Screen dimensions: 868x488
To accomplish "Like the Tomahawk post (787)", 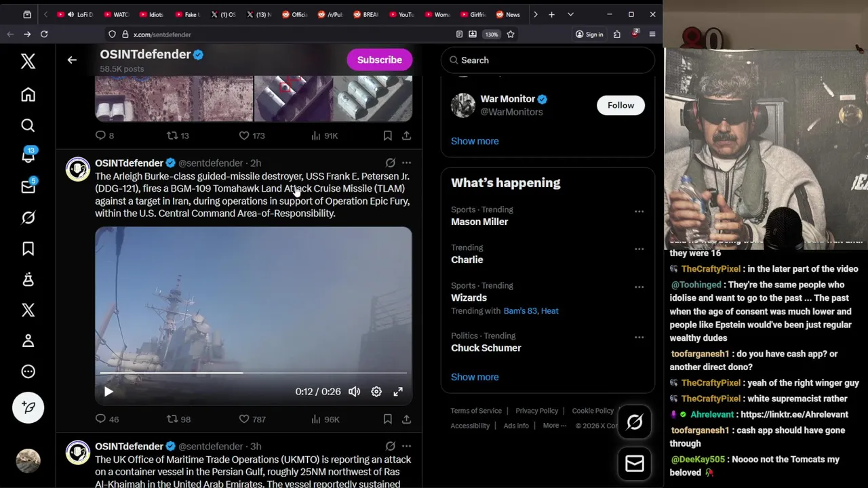I will 252,420.
